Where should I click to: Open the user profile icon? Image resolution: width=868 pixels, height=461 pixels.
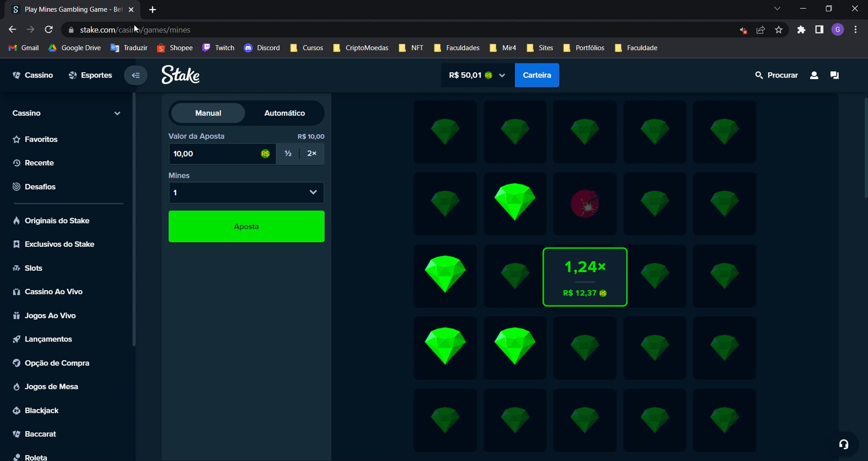click(x=814, y=75)
